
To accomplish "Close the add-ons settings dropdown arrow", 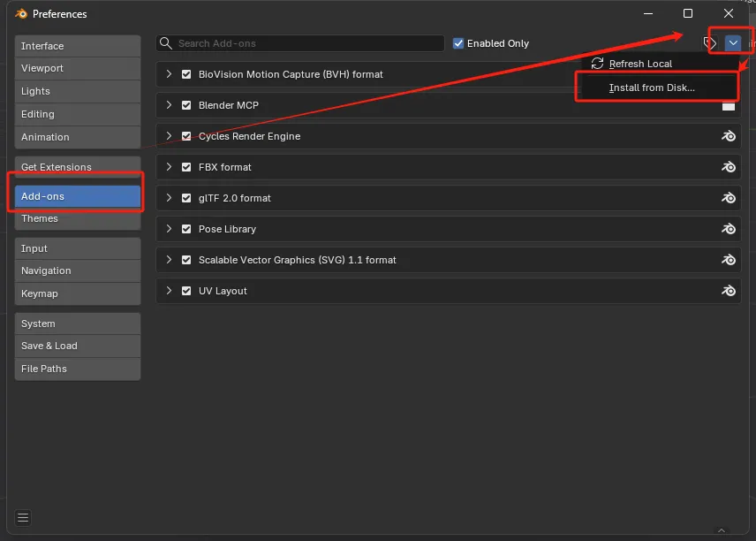I will pyautogui.click(x=733, y=43).
